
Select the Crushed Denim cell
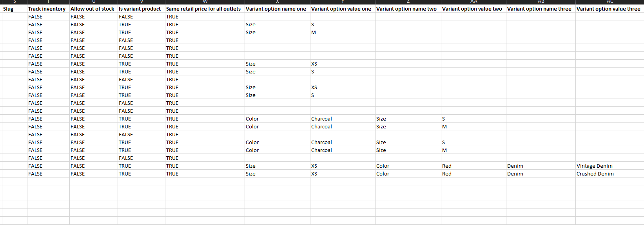[610, 174]
